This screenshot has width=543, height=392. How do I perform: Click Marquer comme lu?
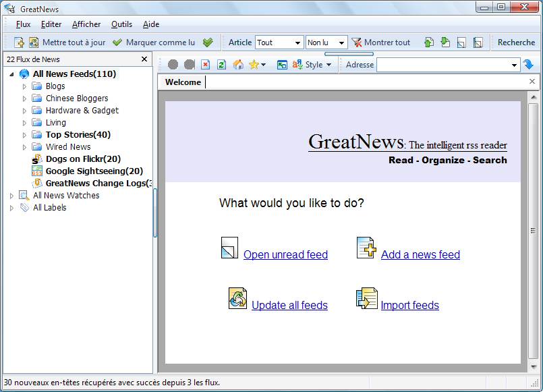tap(161, 43)
